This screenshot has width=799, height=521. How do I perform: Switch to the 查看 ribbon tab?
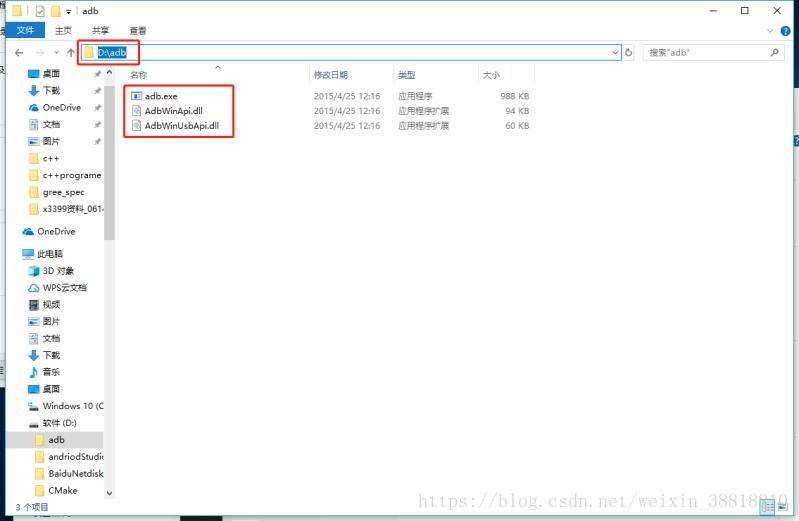point(138,31)
